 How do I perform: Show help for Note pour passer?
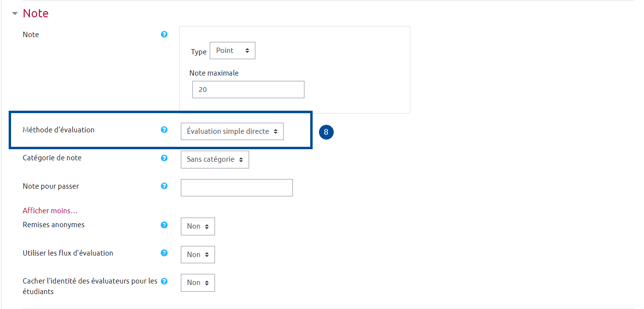click(x=164, y=186)
